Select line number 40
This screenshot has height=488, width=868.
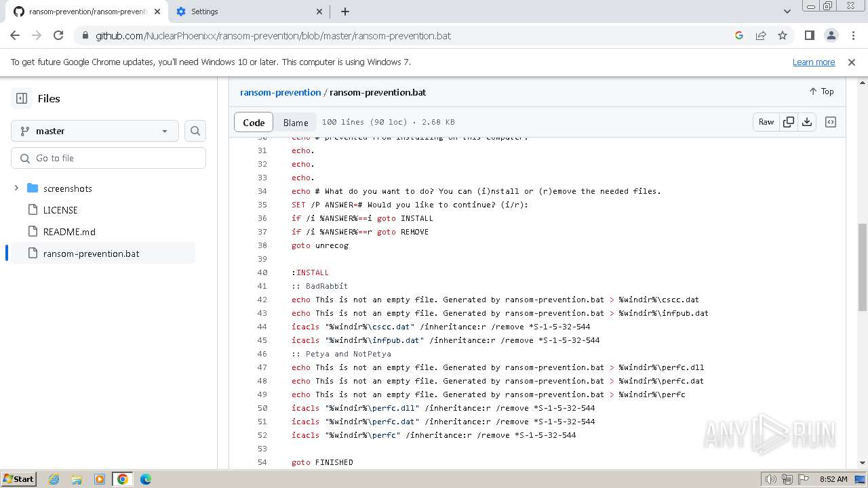262,272
